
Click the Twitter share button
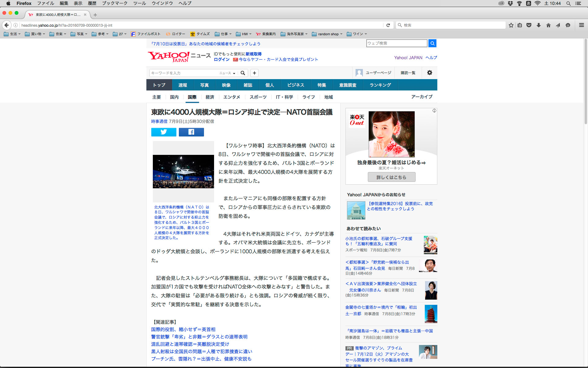click(x=164, y=132)
